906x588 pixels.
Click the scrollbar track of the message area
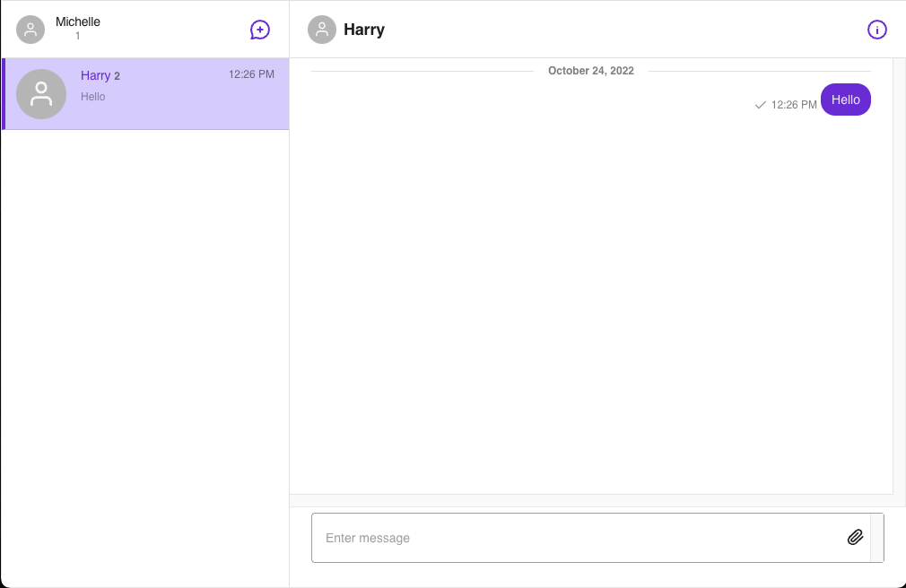click(900, 276)
